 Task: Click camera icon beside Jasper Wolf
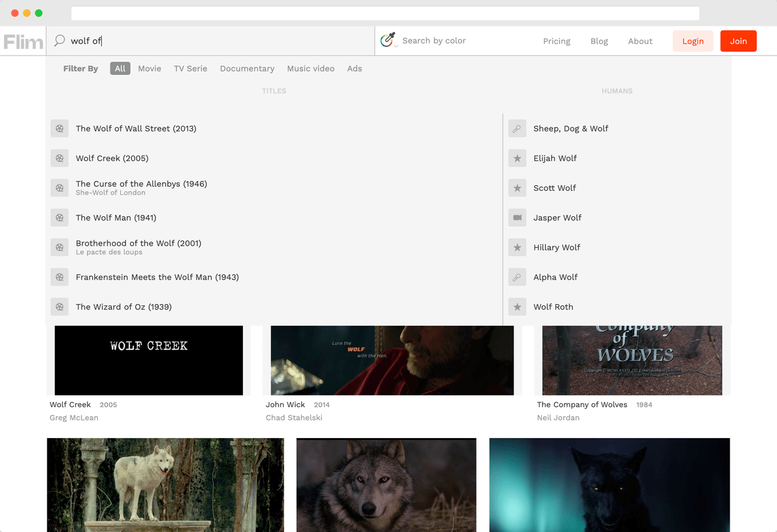(517, 217)
